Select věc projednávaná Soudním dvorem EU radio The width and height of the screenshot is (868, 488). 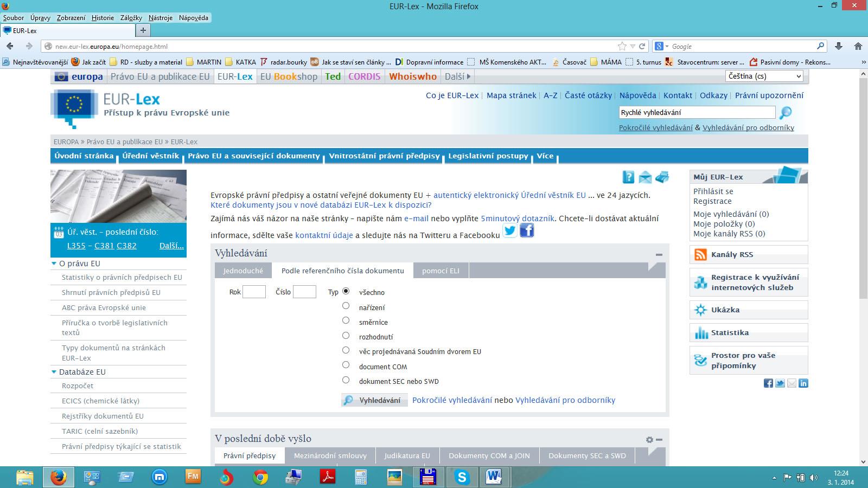click(346, 350)
